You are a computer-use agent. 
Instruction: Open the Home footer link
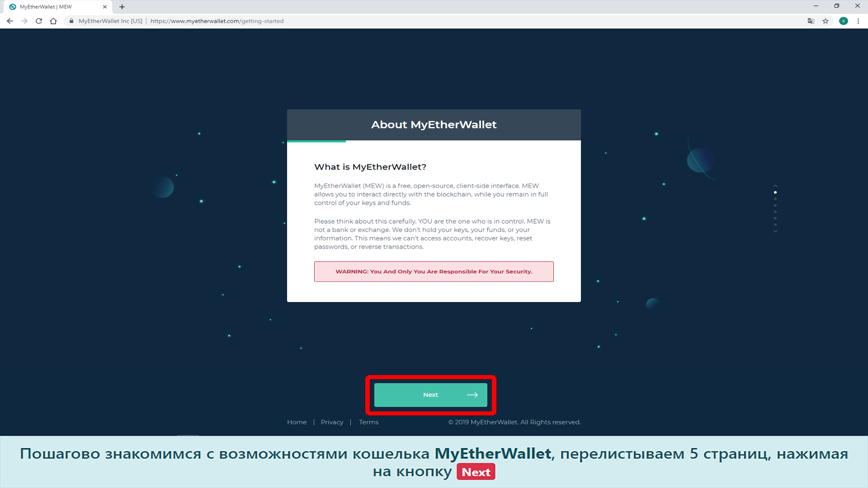pyautogui.click(x=297, y=422)
